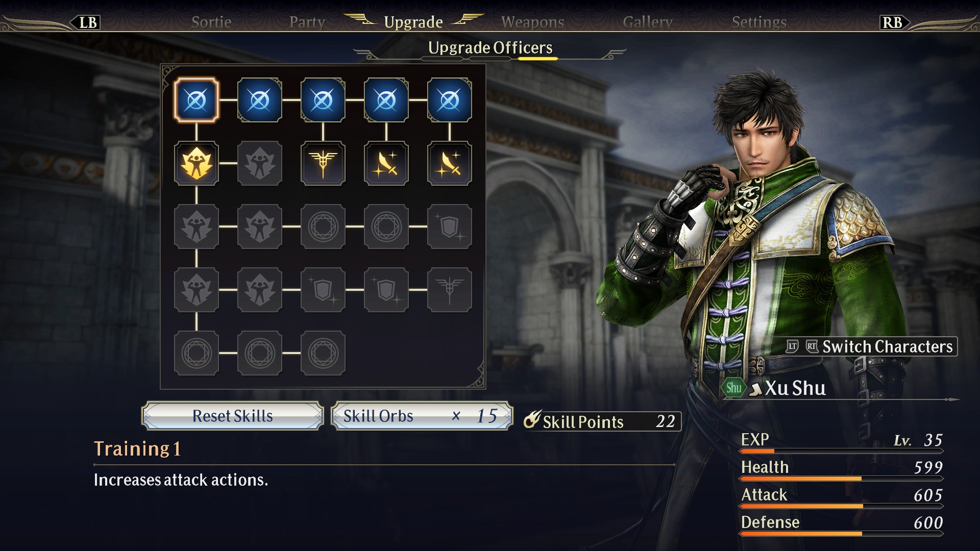Viewport: 980px width, 551px height.
Task: Switch to the Weapons tab
Action: 532,22
